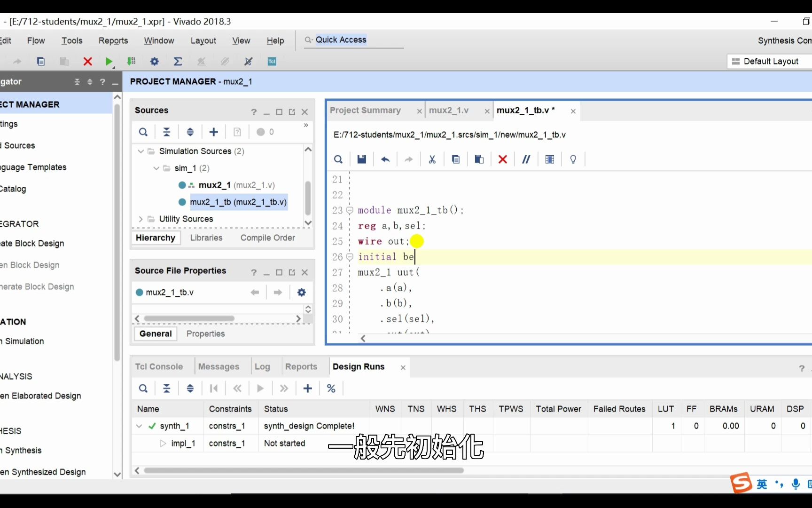The image size is (812, 508).
Task: Close the mux2_1_tb.v editor tab
Action: tap(573, 111)
